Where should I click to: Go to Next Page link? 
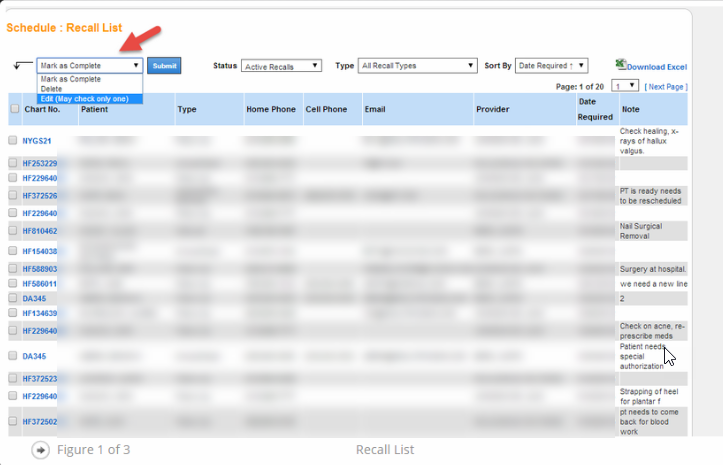(x=666, y=87)
